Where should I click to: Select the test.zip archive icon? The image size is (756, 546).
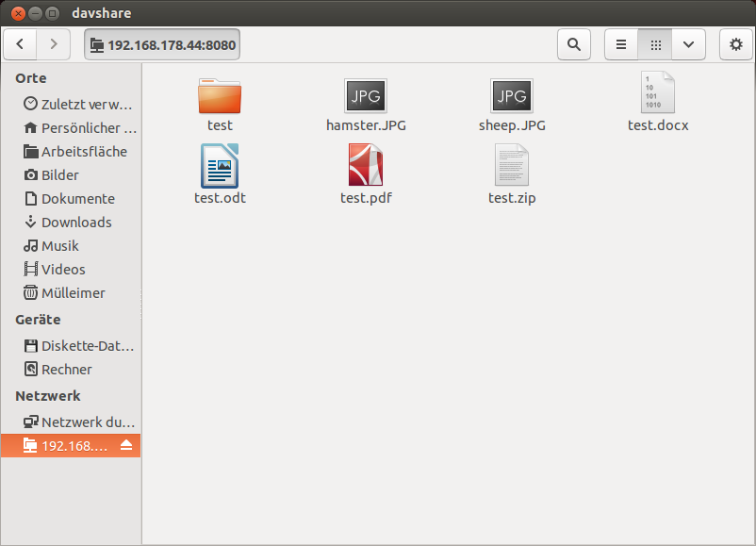click(x=512, y=167)
